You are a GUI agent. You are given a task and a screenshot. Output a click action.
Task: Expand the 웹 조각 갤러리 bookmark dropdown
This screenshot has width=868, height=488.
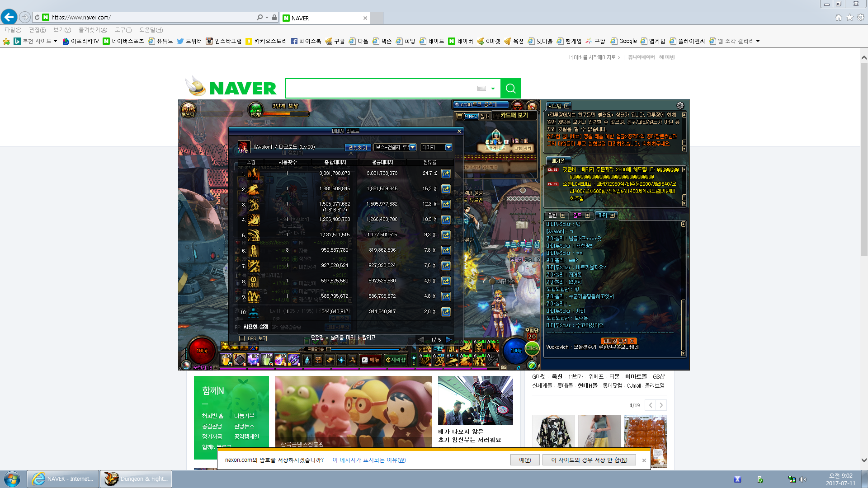[758, 41]
